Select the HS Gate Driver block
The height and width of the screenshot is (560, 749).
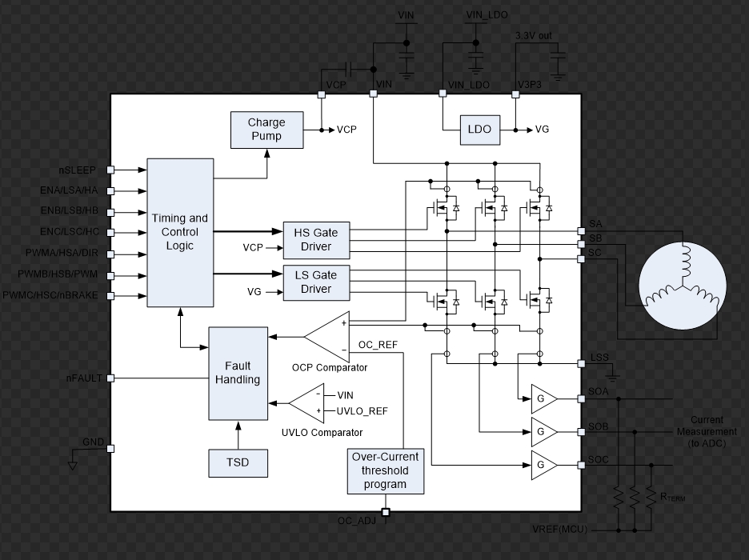click(316, 239)
